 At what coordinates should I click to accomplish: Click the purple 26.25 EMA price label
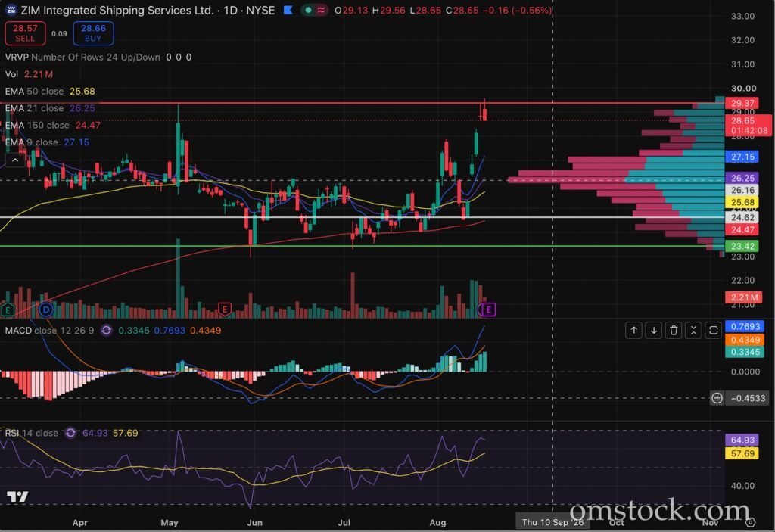click(742, 178)
